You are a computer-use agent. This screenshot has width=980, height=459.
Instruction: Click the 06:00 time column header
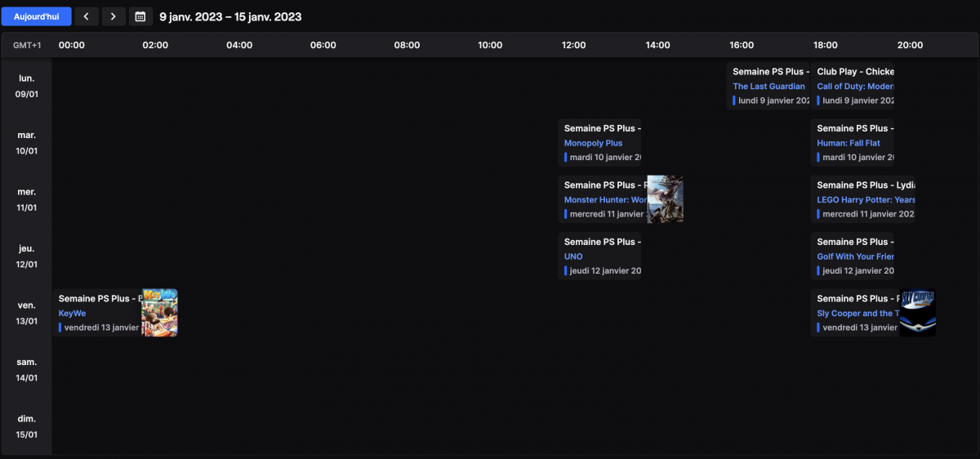(323, 45)
